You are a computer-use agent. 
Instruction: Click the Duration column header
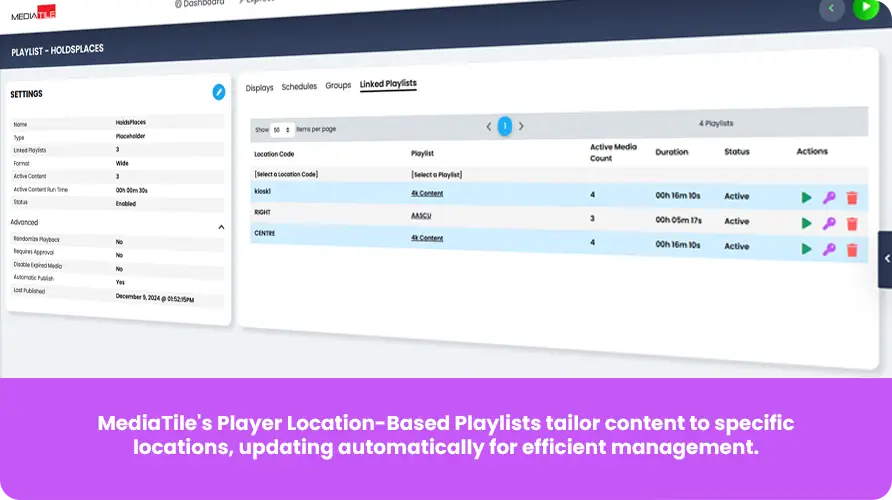672,152
